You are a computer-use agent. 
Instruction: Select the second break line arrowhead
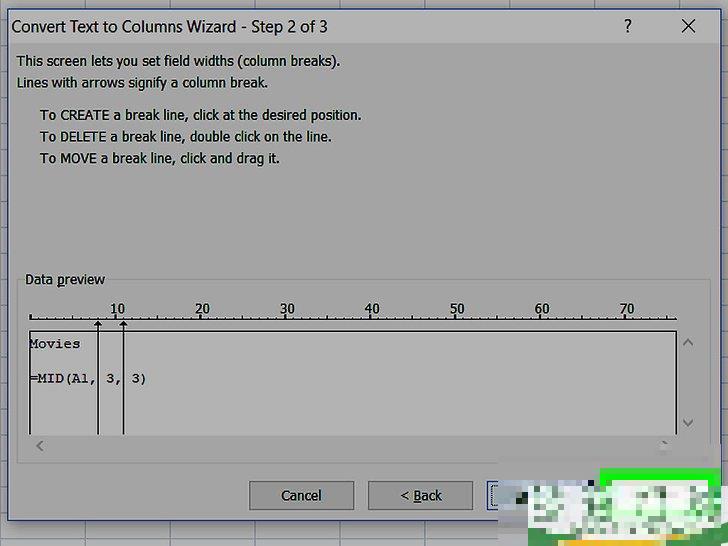(x=123, y=325)
